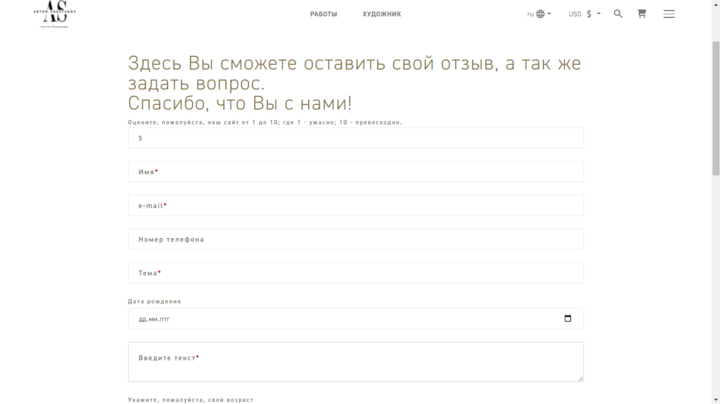The image size is (720, 404).
Task: Select the Тема subject field
Action: pyautogui.click(x=355, y=273)
